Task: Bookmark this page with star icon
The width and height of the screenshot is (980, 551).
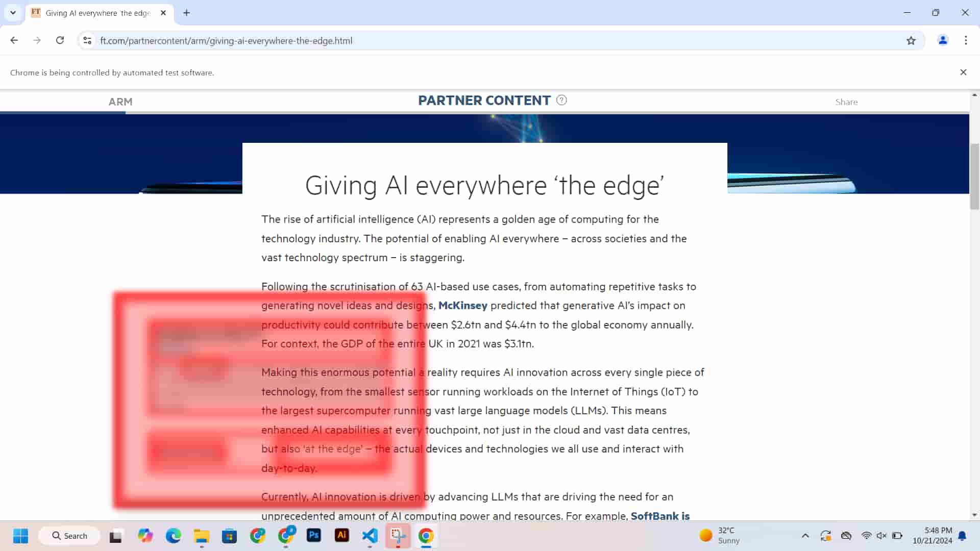Action: pos(911,41)
